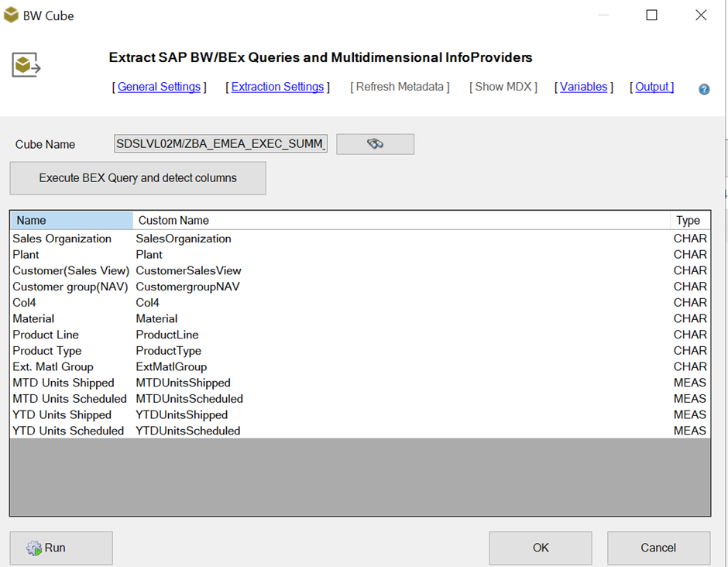Click custom name ExtMatlGroup
Viewport: 728px width, 567px height.
(x=171, y=367)
